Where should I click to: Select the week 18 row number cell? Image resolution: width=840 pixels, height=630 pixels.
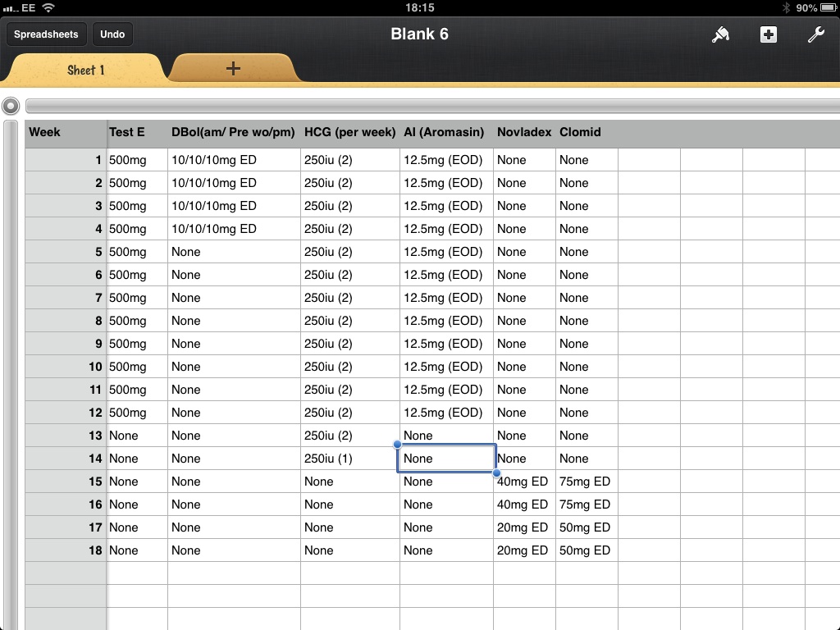point(66,550)
